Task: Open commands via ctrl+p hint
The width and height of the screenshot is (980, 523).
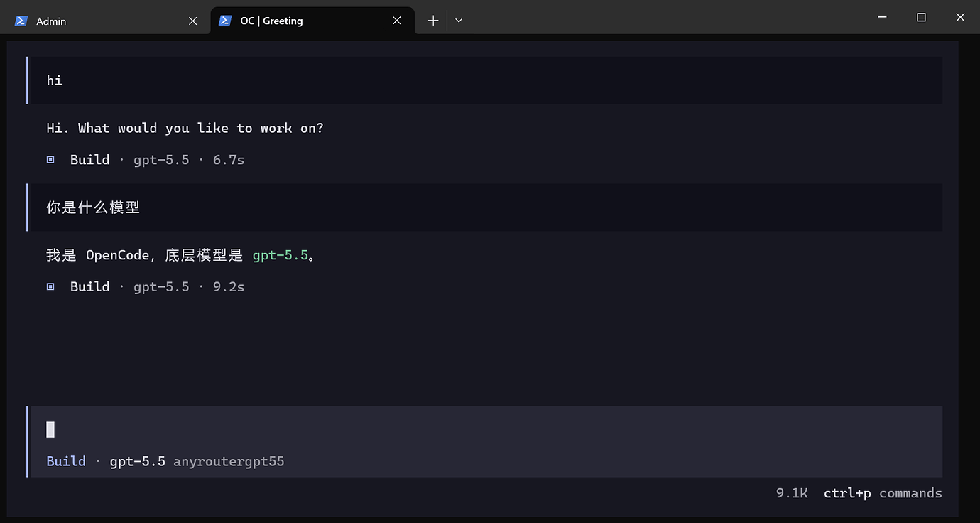Action: click(x=883, y=493)
